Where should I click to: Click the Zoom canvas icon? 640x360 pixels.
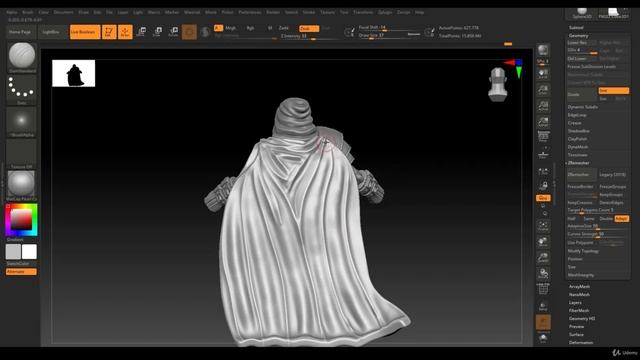click(543, 90)
